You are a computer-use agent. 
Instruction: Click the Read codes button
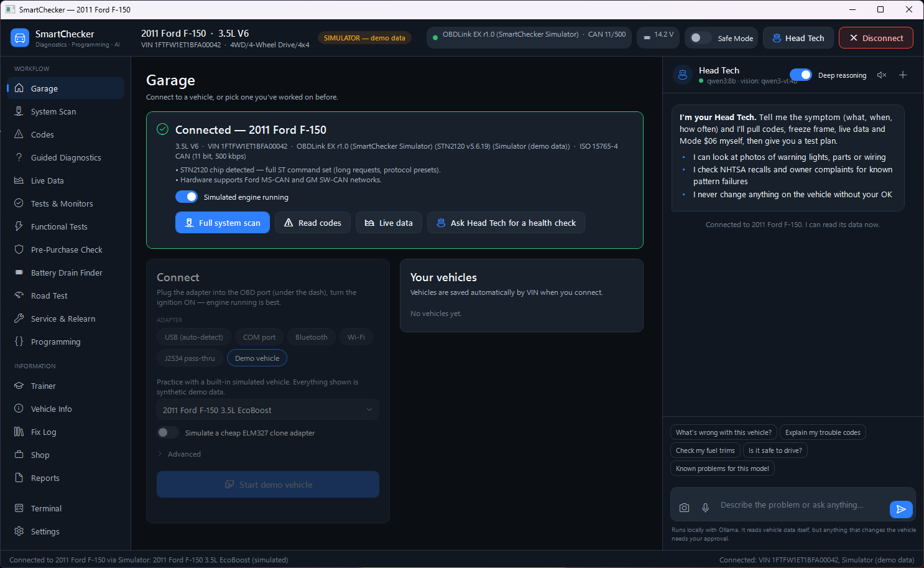313,223
